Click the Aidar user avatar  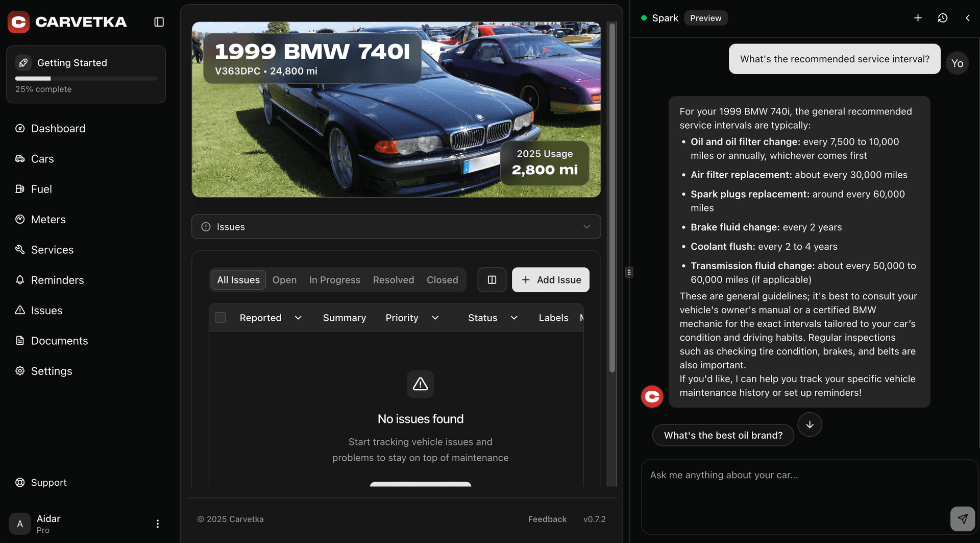(x=20, y=524)
